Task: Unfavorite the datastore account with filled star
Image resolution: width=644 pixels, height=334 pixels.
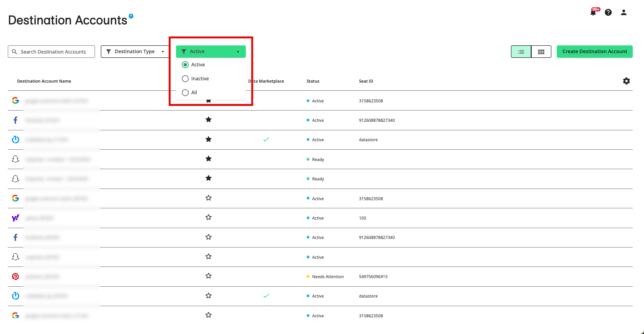Action: coord(209,139)
